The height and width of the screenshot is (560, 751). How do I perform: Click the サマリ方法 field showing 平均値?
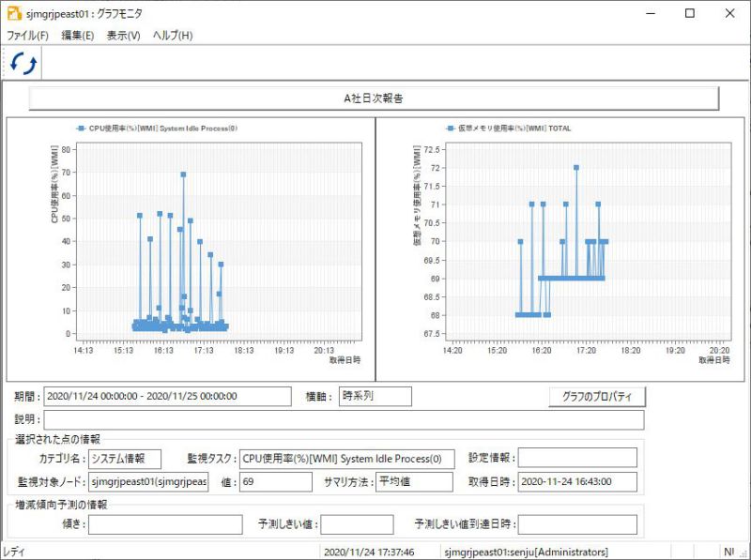tap(414, 481)
